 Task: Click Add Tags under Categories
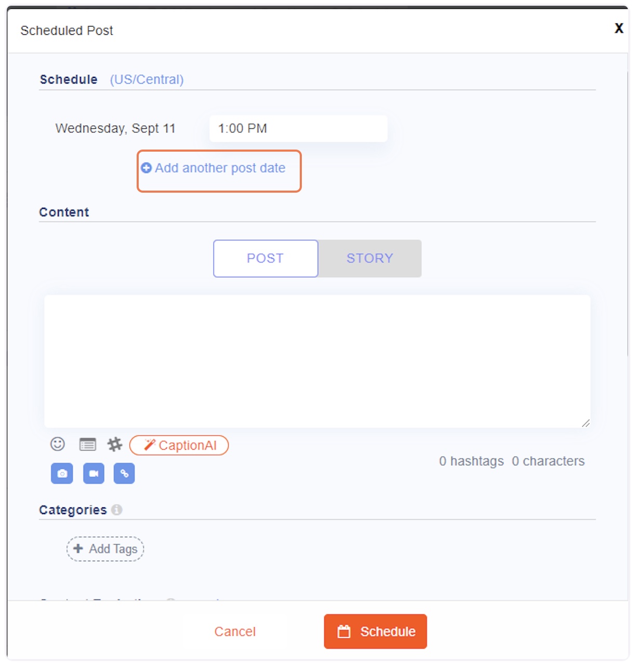click(x=105, y=549)
